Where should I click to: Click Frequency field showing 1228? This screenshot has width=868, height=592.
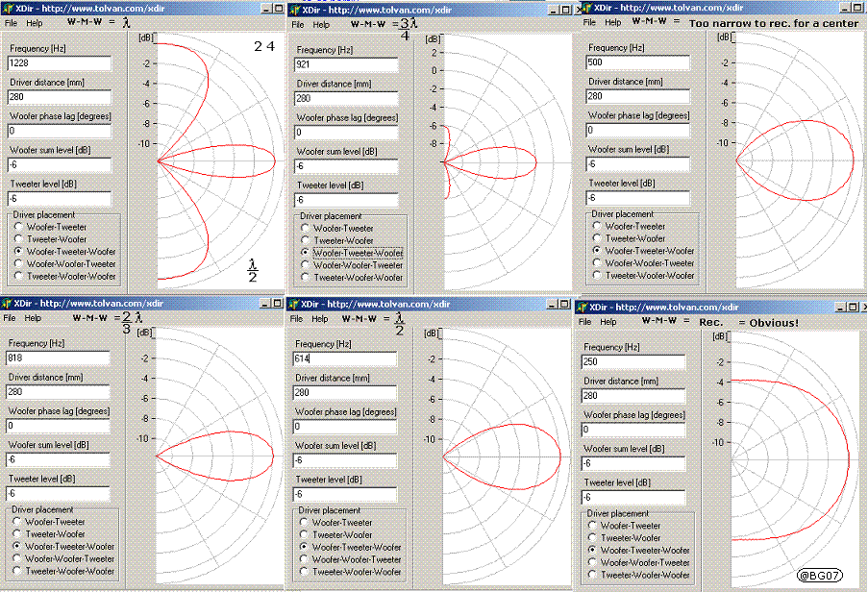(x=60, y=63)
